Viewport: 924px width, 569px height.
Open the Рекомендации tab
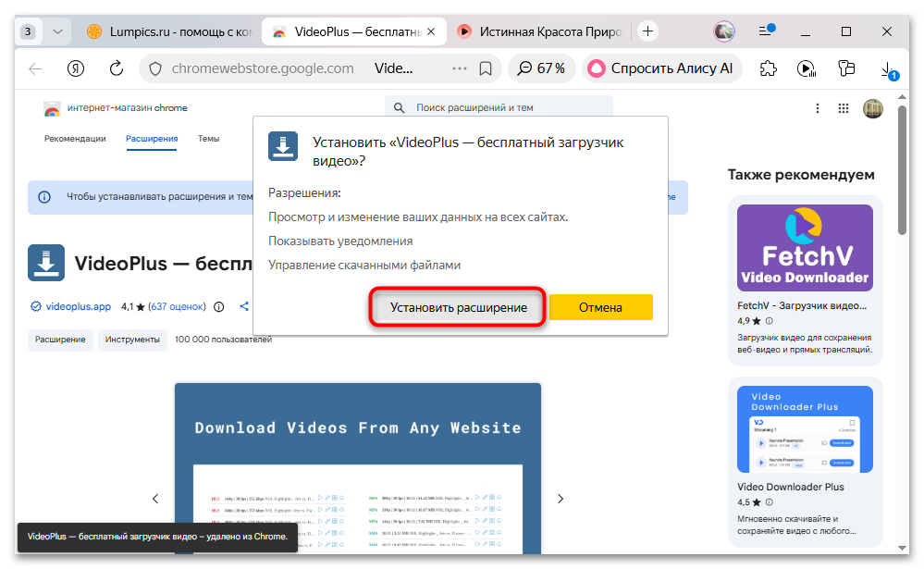coord(75,139)
